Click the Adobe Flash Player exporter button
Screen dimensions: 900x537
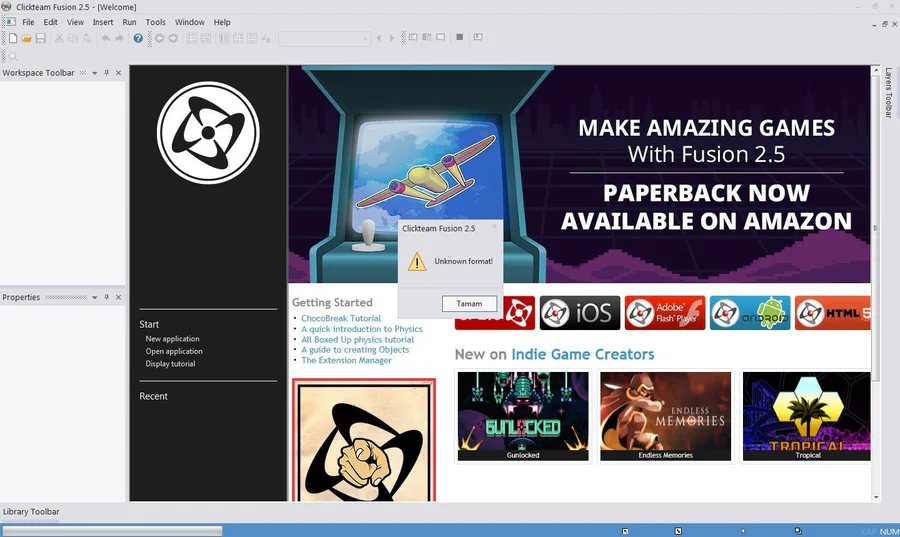[x=665, y=313]
